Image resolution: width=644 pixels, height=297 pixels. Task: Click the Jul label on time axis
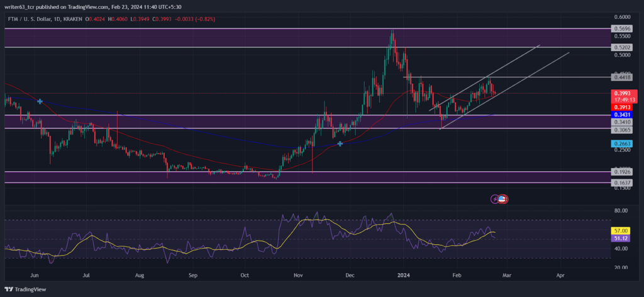point(86,274)
